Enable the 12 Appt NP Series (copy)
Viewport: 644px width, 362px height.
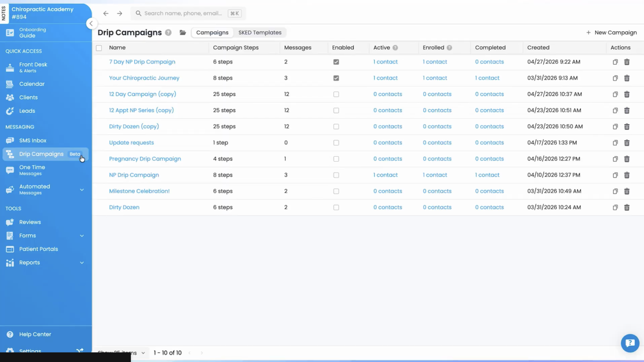click(x=336, y=111)
